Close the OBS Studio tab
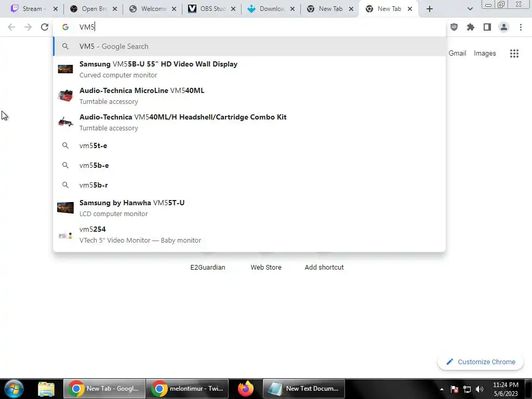532x399 pixels. 233,9
